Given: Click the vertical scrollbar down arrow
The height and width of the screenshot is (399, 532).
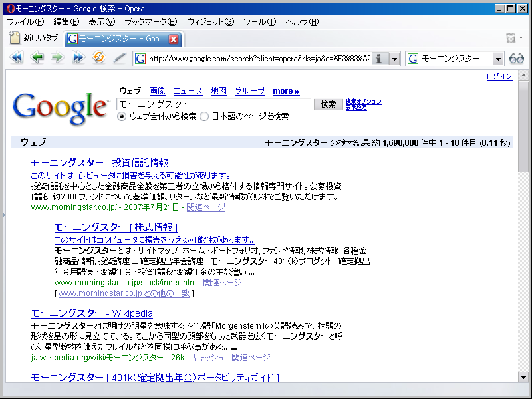Looking at the screenshot, I should click(x=523, y=377).
